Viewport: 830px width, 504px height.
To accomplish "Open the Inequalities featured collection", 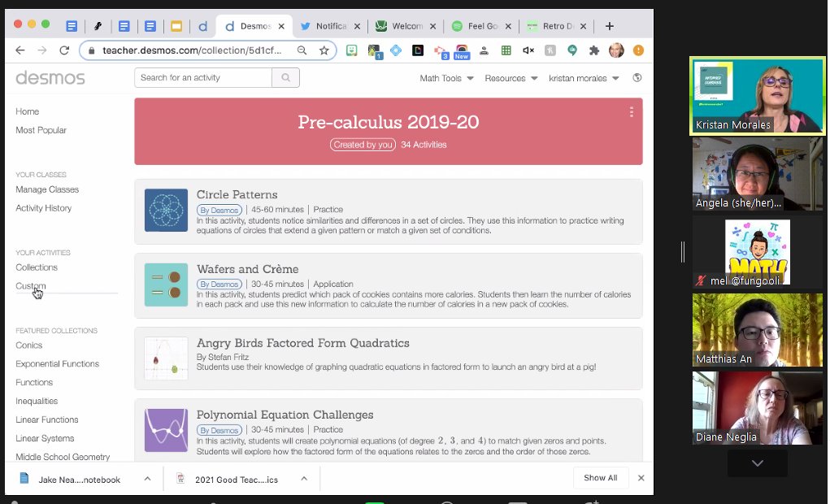I will click(x=37, y=402).
